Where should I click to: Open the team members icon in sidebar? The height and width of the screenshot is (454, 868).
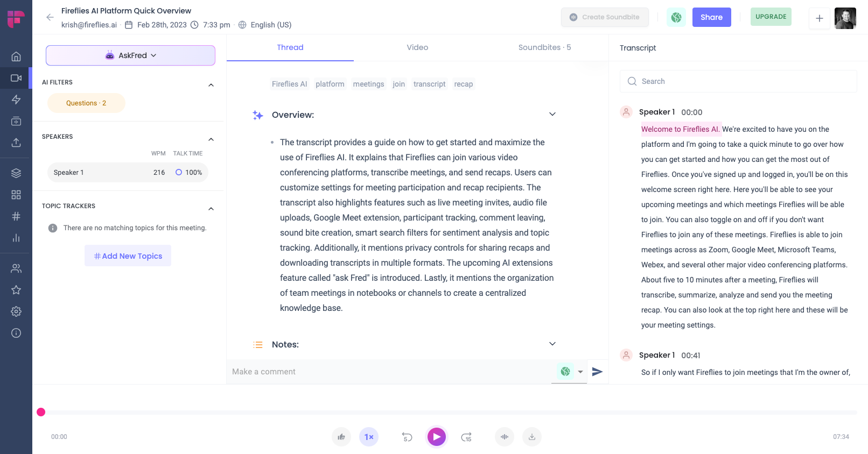click(16, 268)
